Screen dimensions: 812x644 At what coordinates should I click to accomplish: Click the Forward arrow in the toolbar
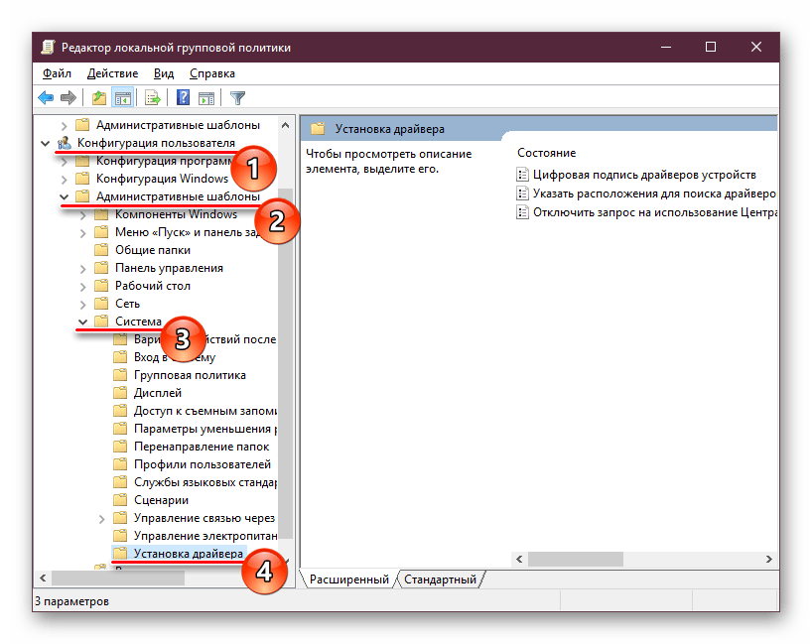coord(68,97)
